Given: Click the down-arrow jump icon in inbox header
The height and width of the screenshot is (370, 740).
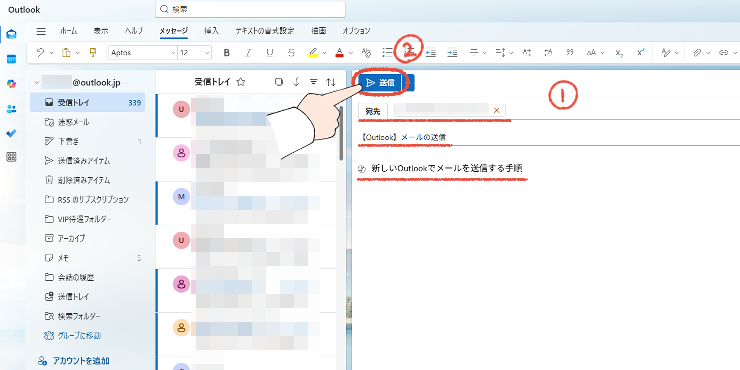Looking at the screenshot, I should [296, 82].
